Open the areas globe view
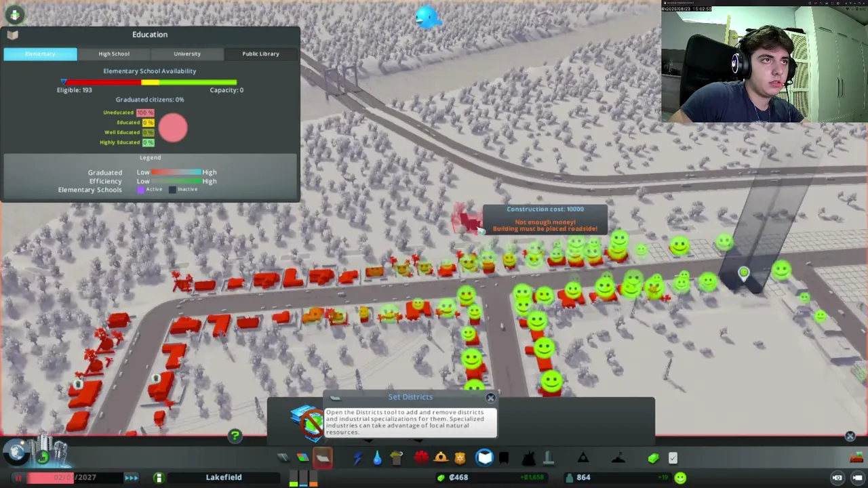868x488 pixels. click(16, 451)
